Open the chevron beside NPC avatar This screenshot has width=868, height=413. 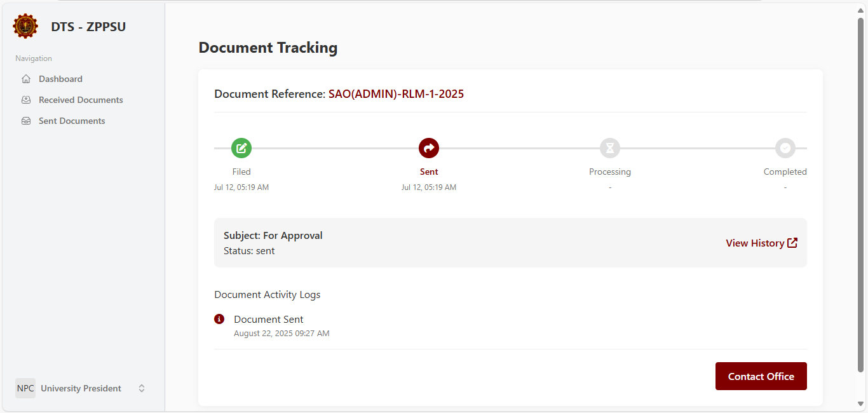[141, 388]
